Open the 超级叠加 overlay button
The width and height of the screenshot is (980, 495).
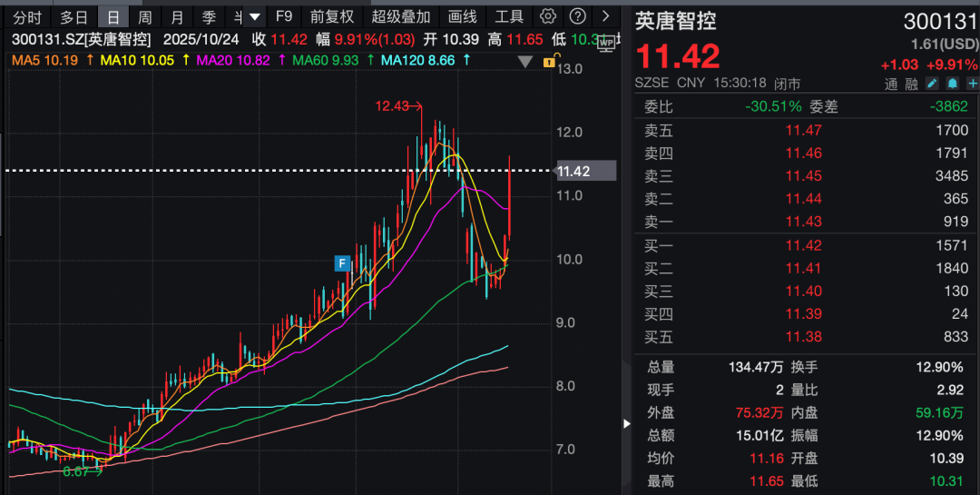coord(400,16)
